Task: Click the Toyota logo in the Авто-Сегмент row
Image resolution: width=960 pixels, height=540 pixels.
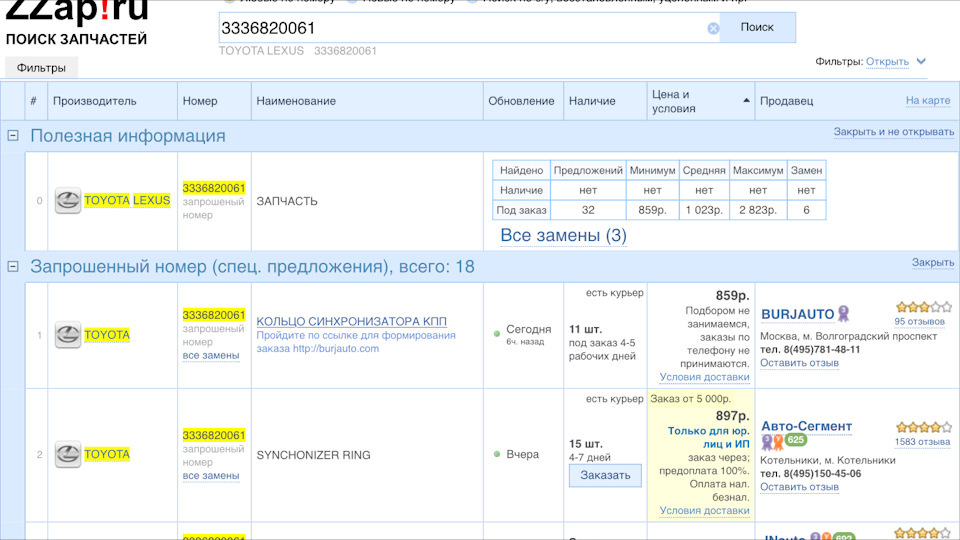Action: [x=67, y=455]
